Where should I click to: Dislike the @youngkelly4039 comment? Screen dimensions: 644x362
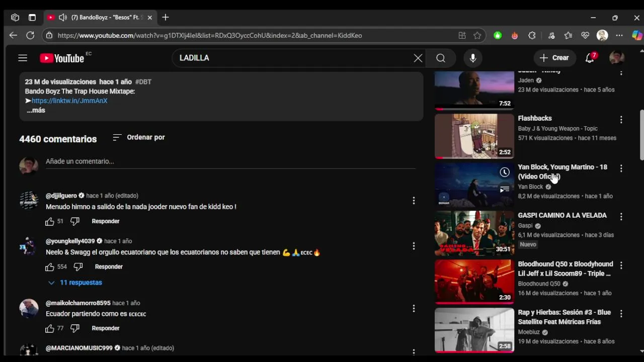[78, 266]
